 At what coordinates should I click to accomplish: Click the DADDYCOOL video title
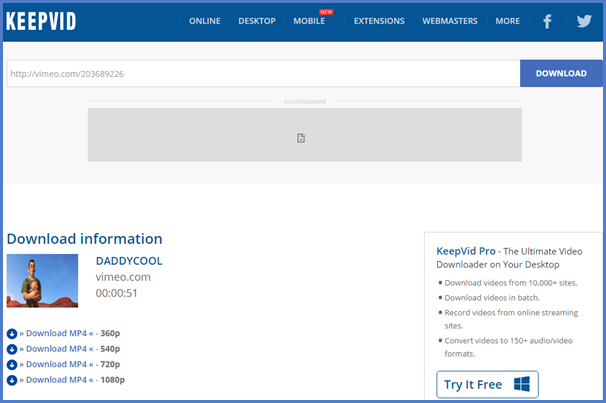coord(129,261)
